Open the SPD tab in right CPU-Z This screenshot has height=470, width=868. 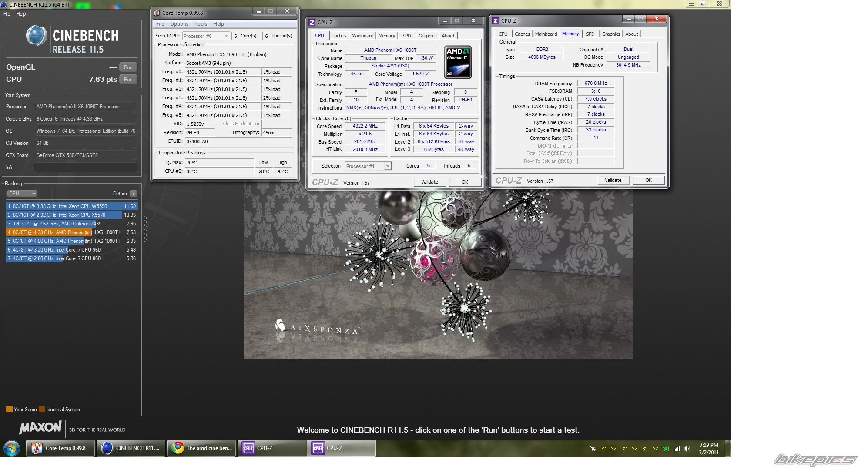tap(590, 34)
